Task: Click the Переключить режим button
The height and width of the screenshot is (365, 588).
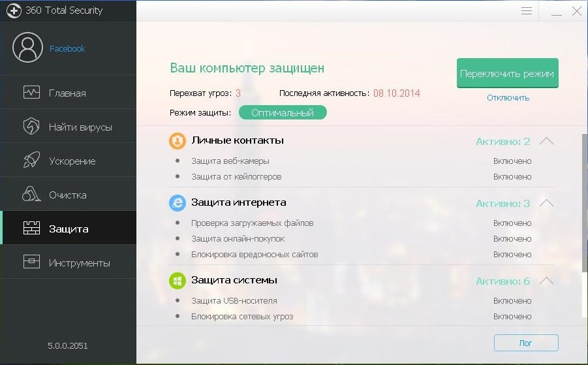Action: [507, 73]
